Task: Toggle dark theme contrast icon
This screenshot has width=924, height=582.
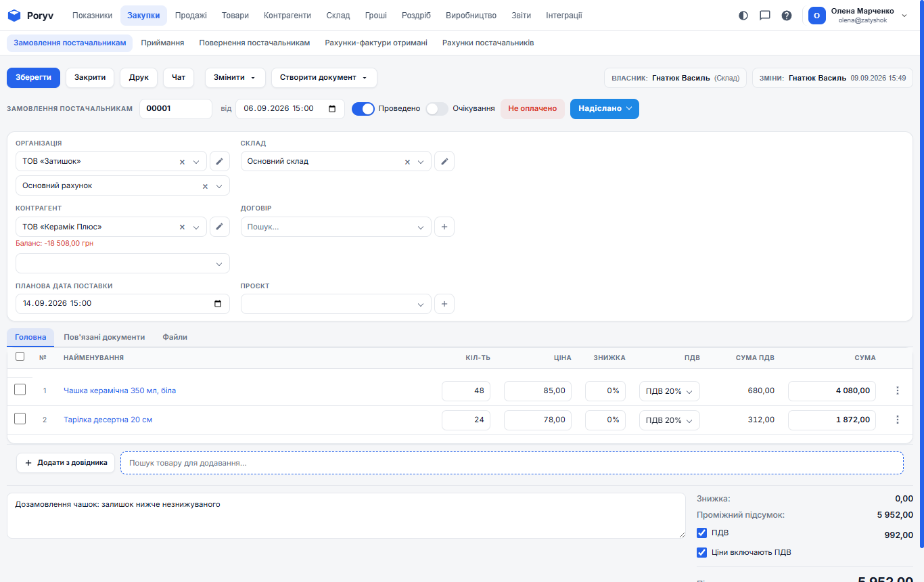Action: (x=743, y=16)
